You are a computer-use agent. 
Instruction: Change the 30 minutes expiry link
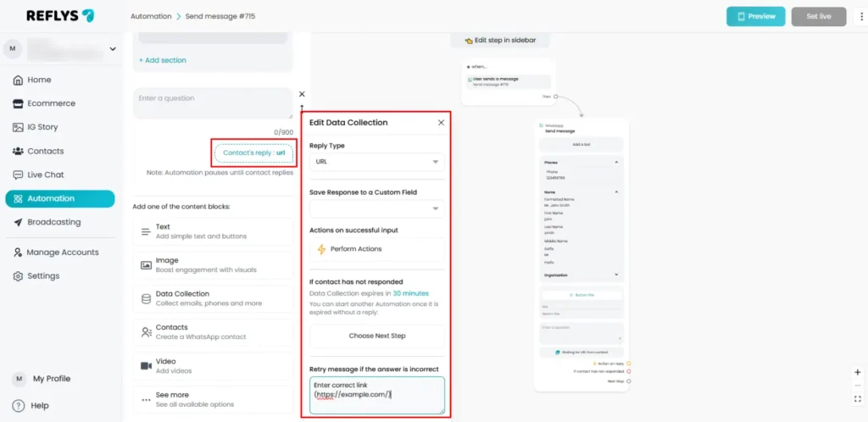409,292
